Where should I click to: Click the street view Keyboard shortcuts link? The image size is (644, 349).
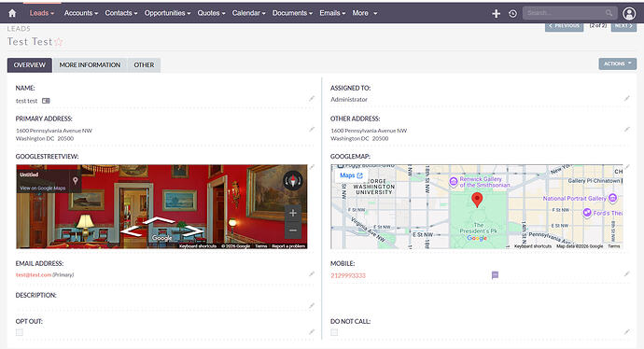198,246
